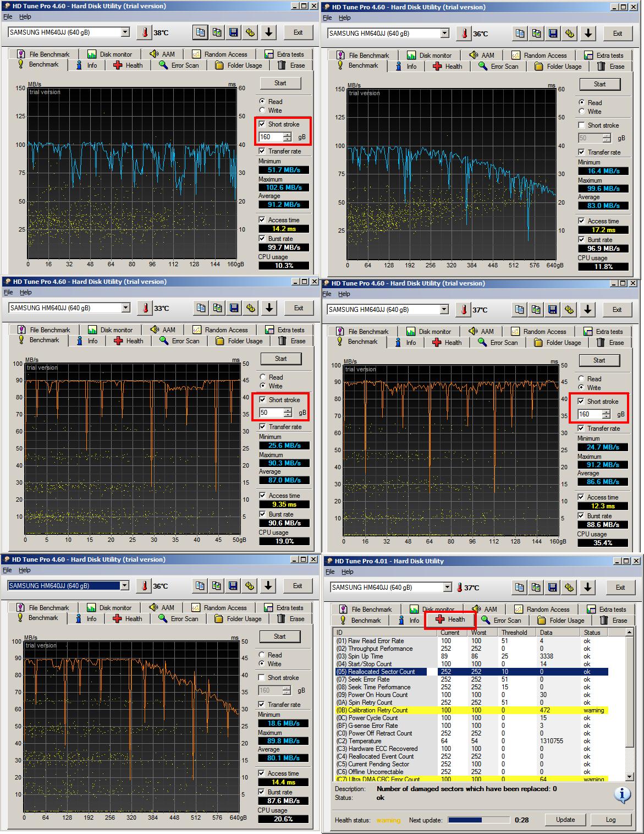644x834 pixels.
Task: Click down-arrow icon in bottom-left window toolbar
Action: [268, 586]
